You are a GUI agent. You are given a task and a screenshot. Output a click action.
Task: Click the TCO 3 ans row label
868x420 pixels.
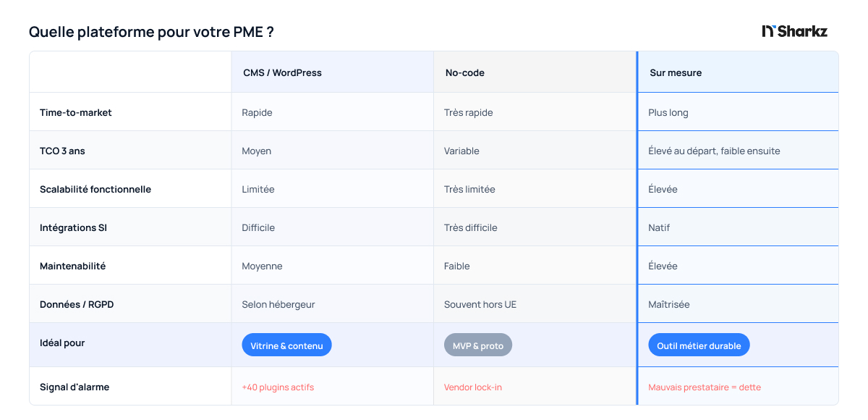(x=62, y=151)
